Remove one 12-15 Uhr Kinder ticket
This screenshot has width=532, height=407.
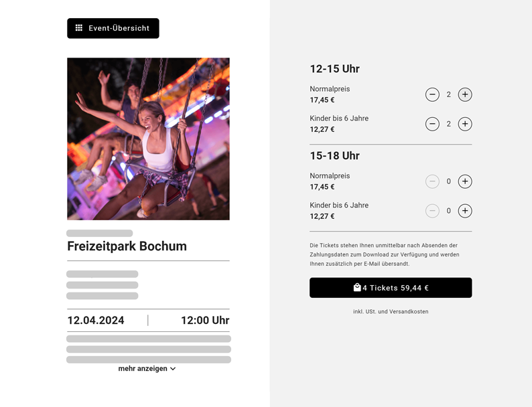432,124
